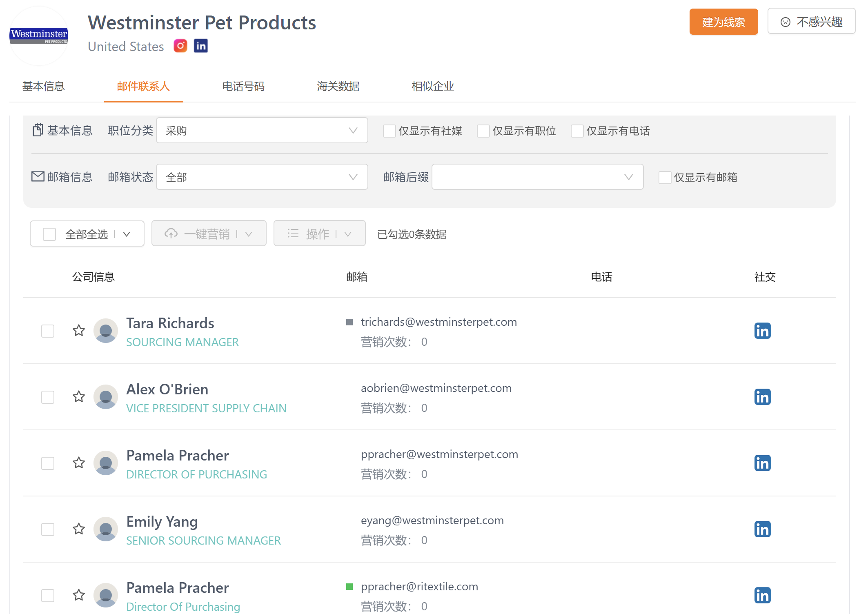Open the Alex O'Brien contact name

[167, 389]
